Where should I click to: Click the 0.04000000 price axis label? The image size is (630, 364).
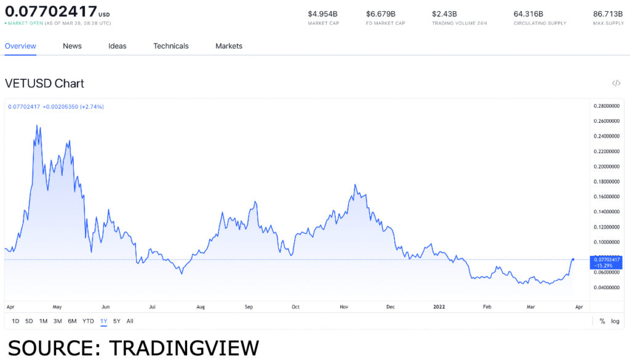click(x=607, y=288)
